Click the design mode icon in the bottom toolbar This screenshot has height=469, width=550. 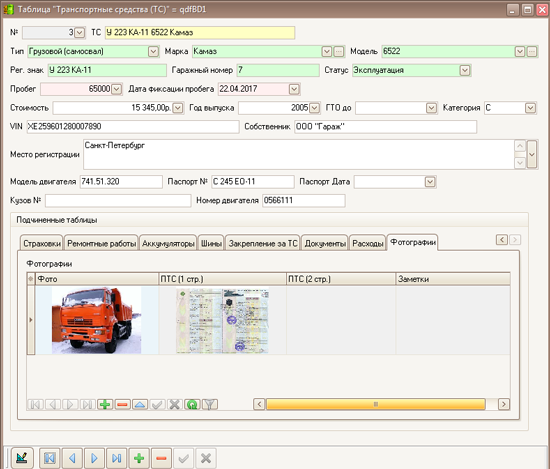pos(22,458)
